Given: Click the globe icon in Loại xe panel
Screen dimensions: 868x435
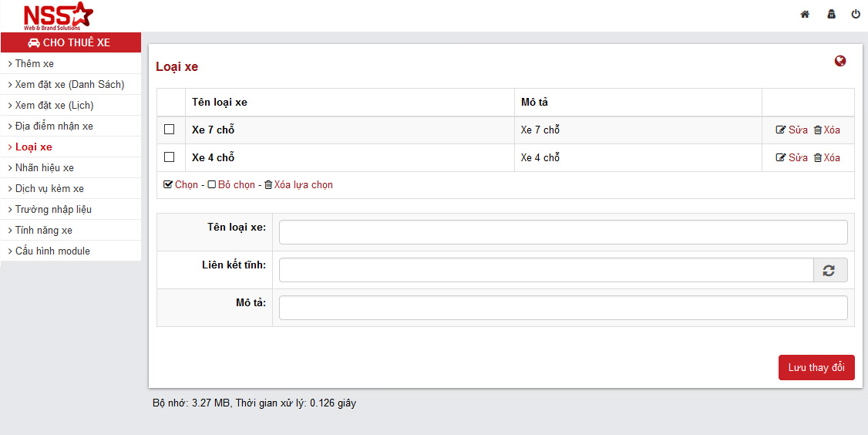Looking at the screenshot, I should [x=840, y=61].
